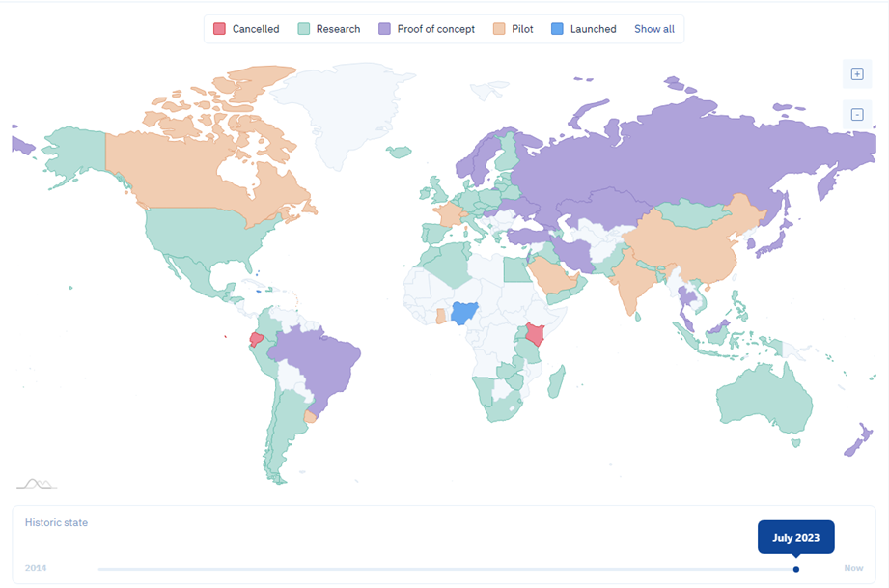The width and height of the screenshot is (889, 588).
Task: Click the red Cancelled color swatch
Action: pyautogui.click(x=219, y=29)
